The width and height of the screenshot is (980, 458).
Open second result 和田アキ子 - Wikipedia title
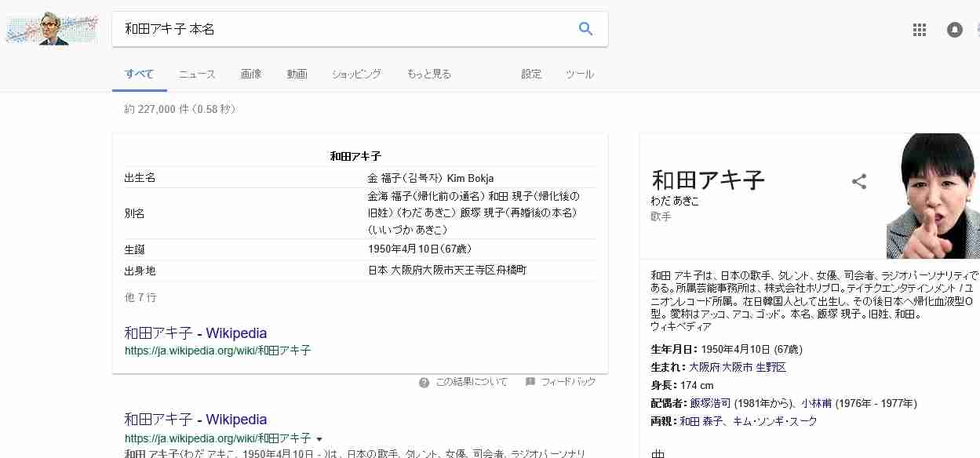pos(195,419)
